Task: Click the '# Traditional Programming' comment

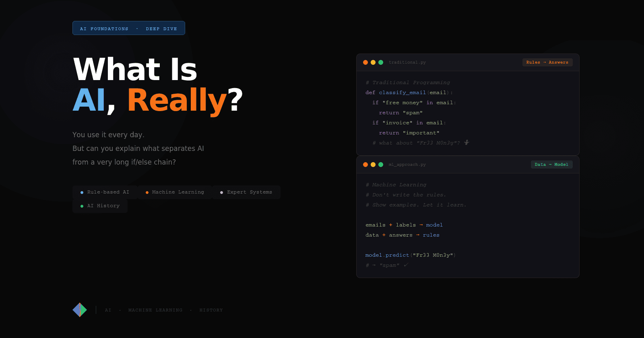Action: click(x=408, y=82)
